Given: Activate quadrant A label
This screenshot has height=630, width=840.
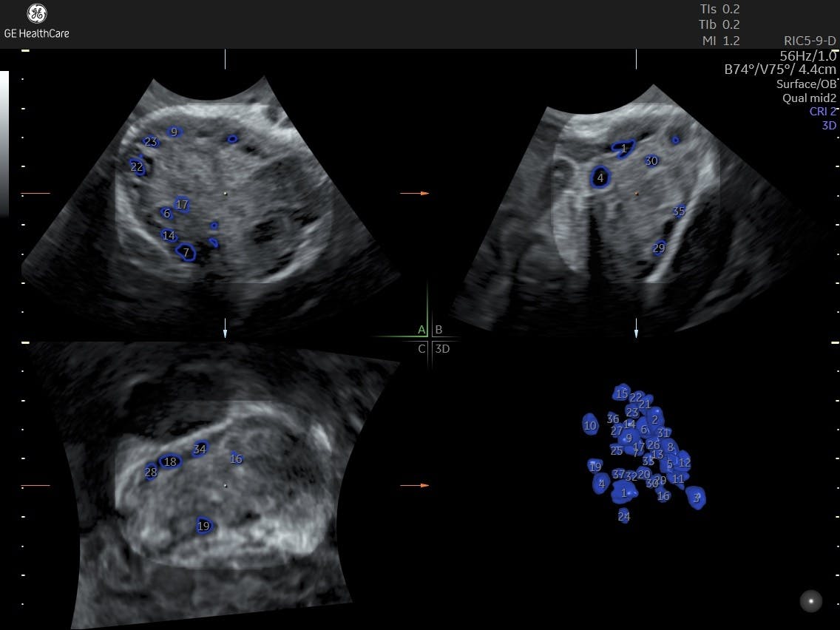Looking at the screenshot, I should (x=421, y=330).
